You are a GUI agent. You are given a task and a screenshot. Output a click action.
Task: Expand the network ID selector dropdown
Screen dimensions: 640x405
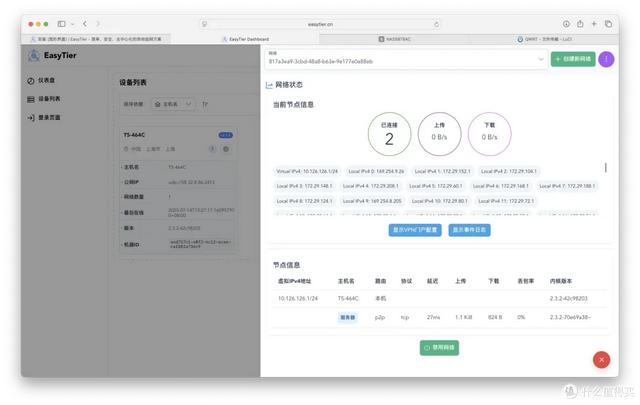click(x=406, y=59)
